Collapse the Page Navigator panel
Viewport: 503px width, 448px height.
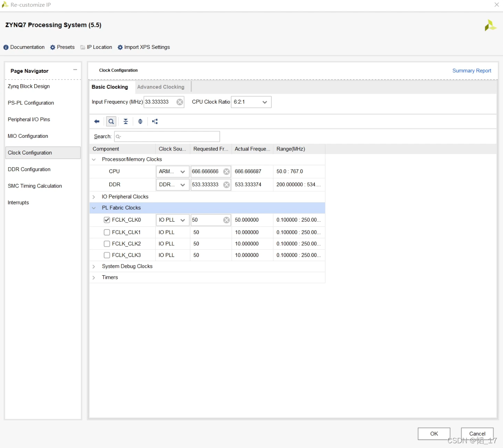tap(75, 70)
